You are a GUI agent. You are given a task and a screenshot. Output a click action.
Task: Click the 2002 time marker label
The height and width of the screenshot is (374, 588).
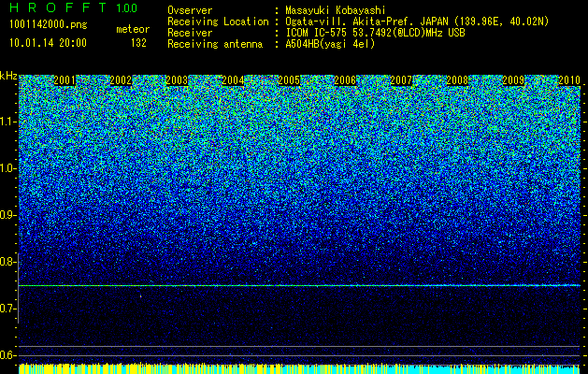(x=121, y=80)
